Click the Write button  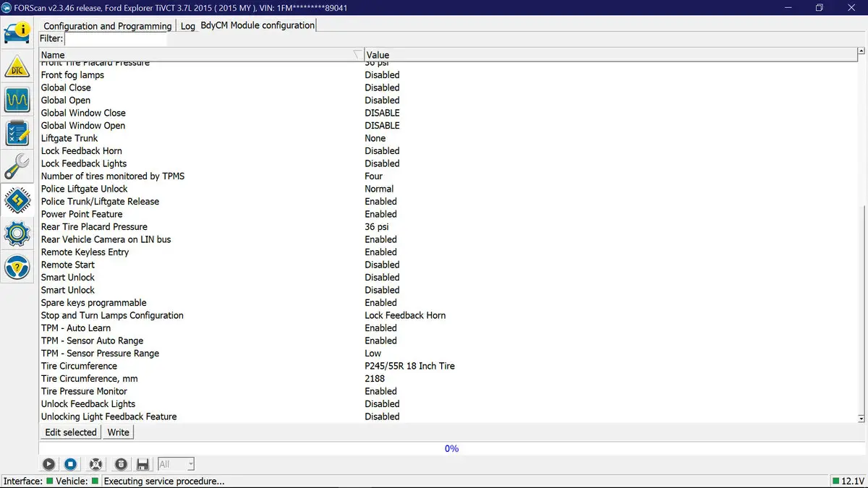tap(118, 432)
